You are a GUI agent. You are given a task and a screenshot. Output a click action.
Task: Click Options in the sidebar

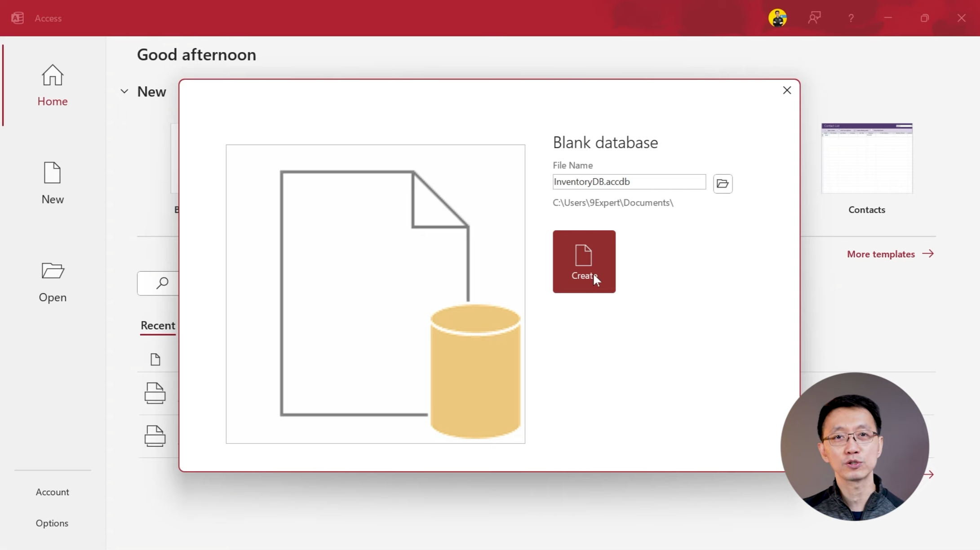[52, 523]
